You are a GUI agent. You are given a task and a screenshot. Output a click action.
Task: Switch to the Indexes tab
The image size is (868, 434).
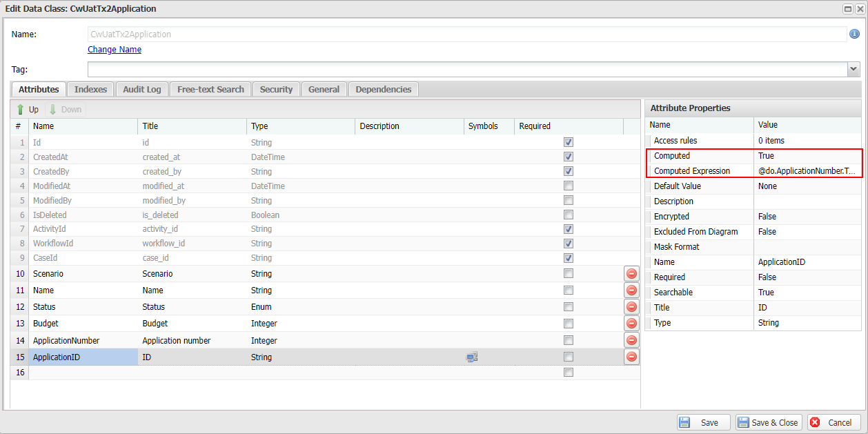click(x=90, y=90)
